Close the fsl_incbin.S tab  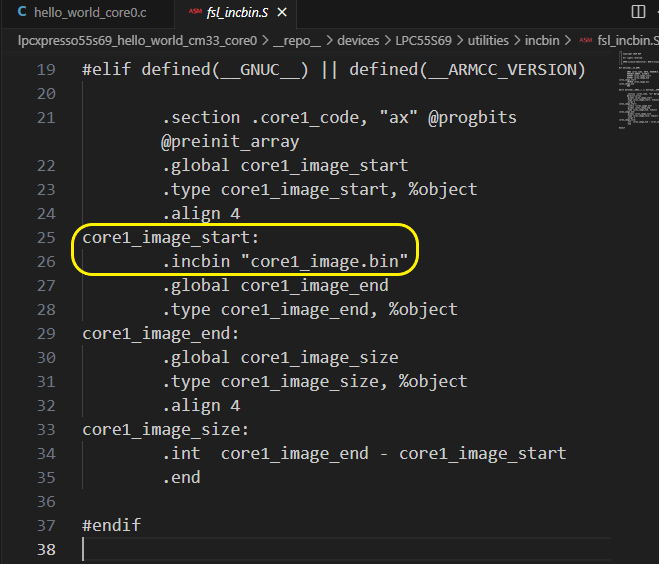pyautogui.click(x=282, y=13)
